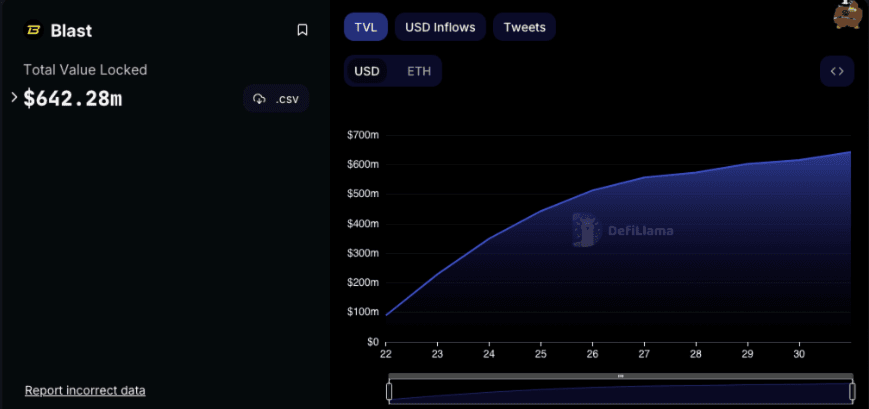
Task: Toggle chart denomination to ETH
Action: tap(419, 71)
